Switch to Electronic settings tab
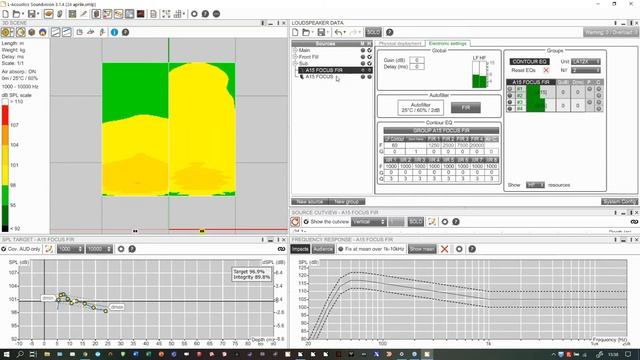The width and height of the screenshot is (640, 360). click(x=448, y=43)
